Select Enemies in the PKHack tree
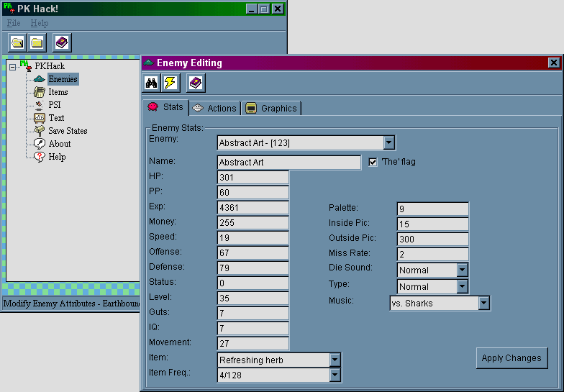Screen dimensions: 564x392 coord(63,79)
